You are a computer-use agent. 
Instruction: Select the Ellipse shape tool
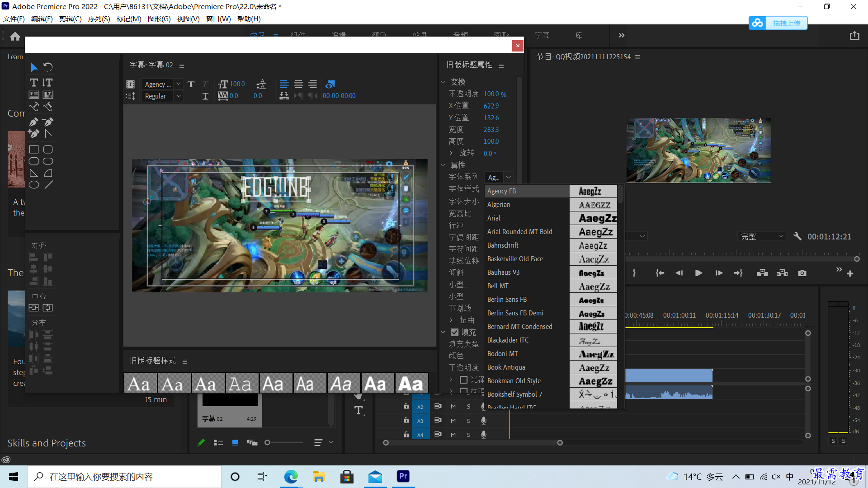coord(34,185)
